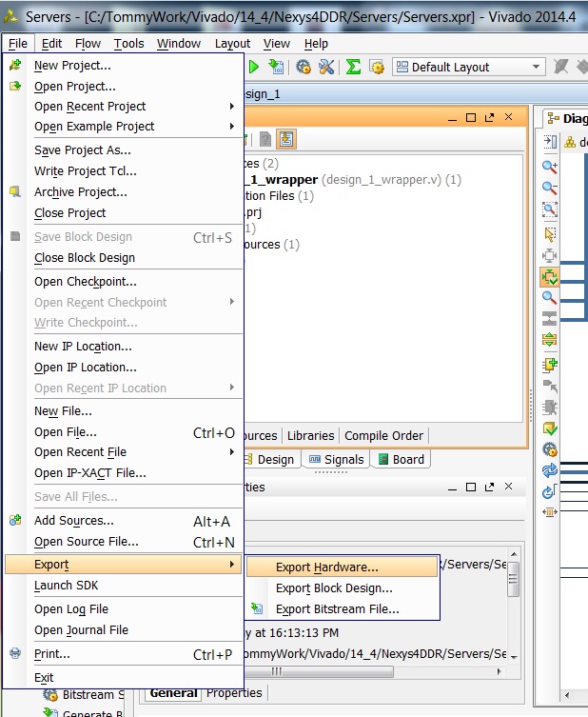Image resolution: width=588 pixels, height=717 pixels.
Task: Choose Close Project entry
Action: pyautogui.click(x=124, y=213)
